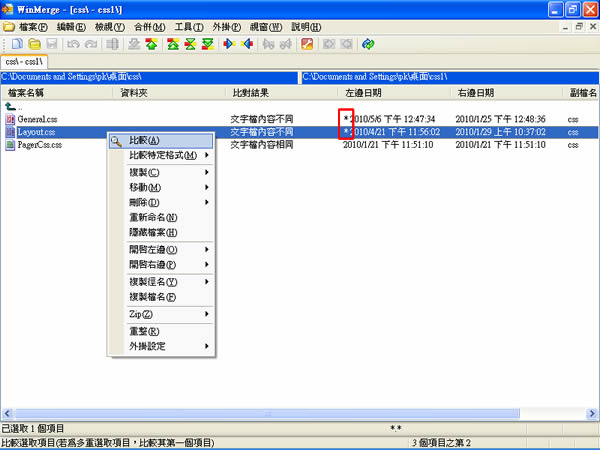Choose 比較(A) in the context menu
The width and height of the screenshot is (600, 450).
tap(161, 140)
